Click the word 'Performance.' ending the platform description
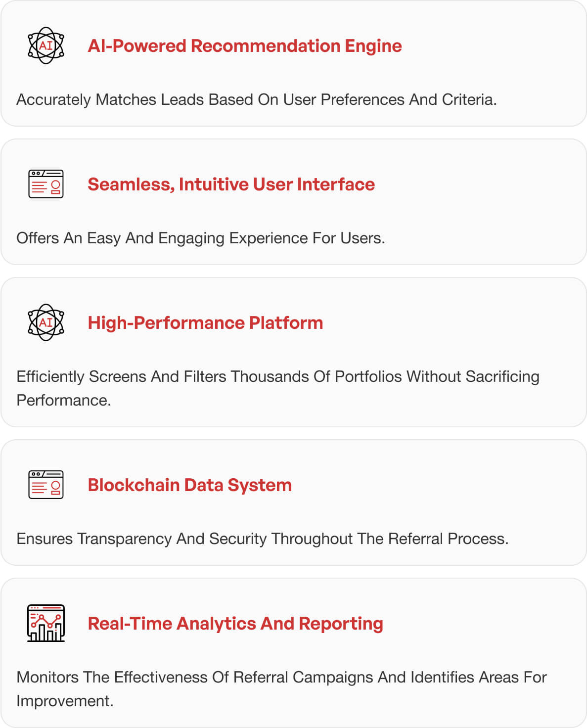The width and height of the screenshot is (587, 728). [x=64, y=400]
